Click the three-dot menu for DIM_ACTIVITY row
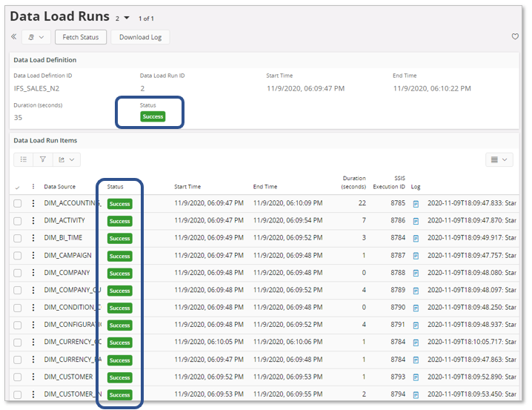 [33, 221]
